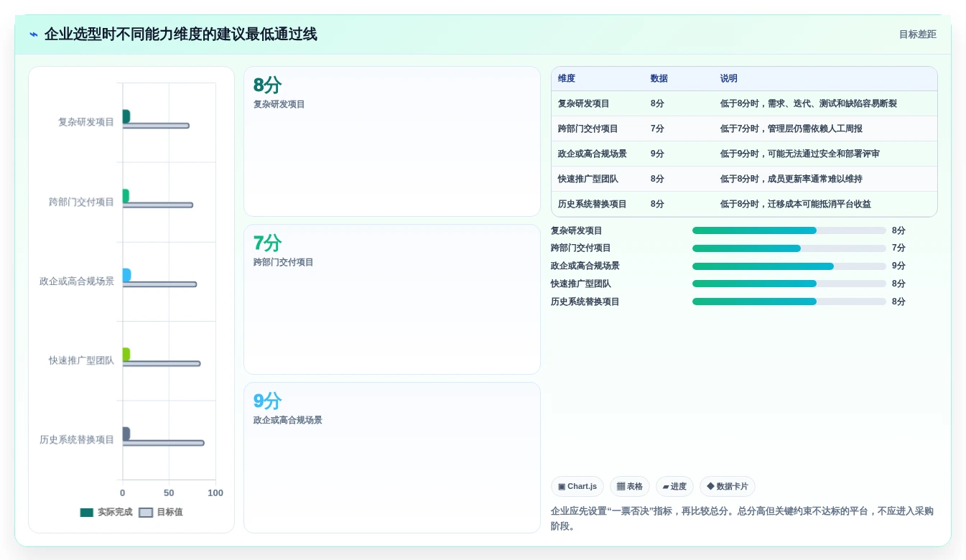Click the 说明 column header
Image resolution: width=966 pixels, height=560 pixels.
pyautogui.click(x=729, y=79)
